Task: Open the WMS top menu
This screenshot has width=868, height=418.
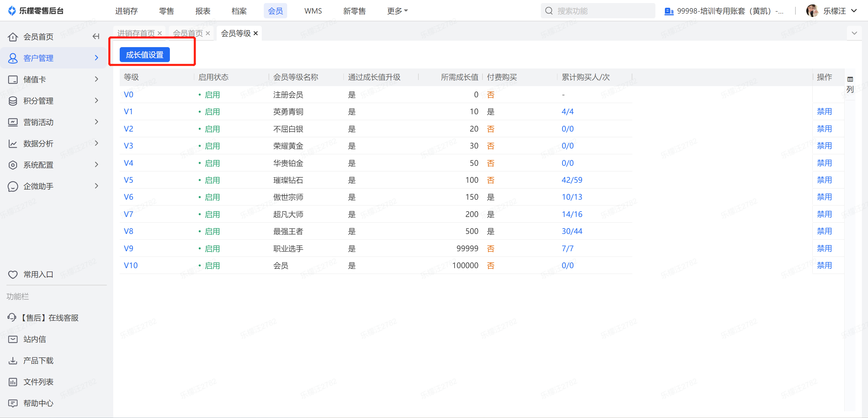Action: [313, 11]
